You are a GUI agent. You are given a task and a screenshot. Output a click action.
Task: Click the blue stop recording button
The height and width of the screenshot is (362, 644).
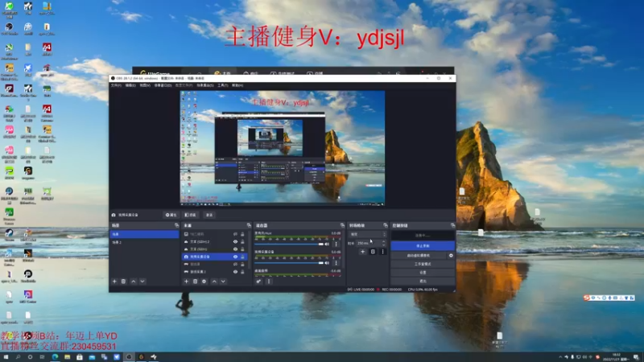[x=423, y=246]
